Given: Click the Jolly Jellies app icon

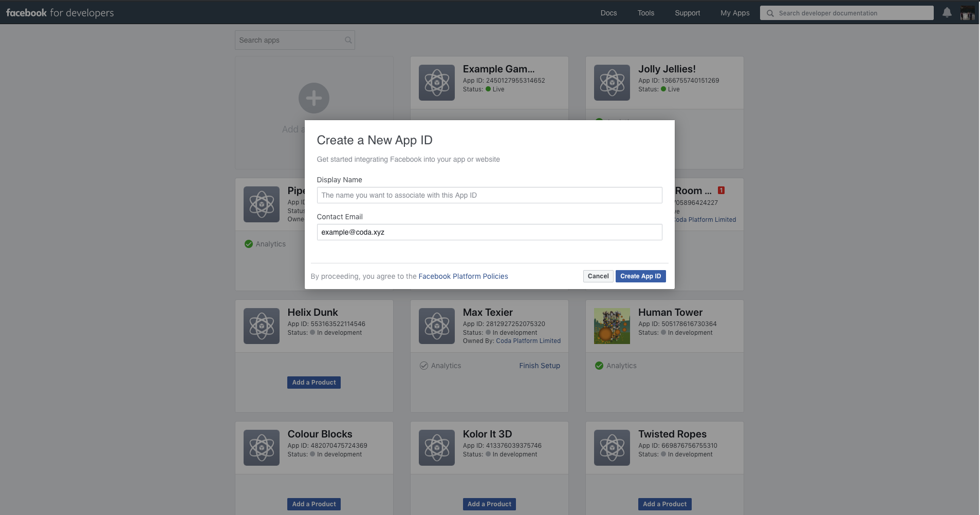Looking at the screenshot, I should (612, 83).
